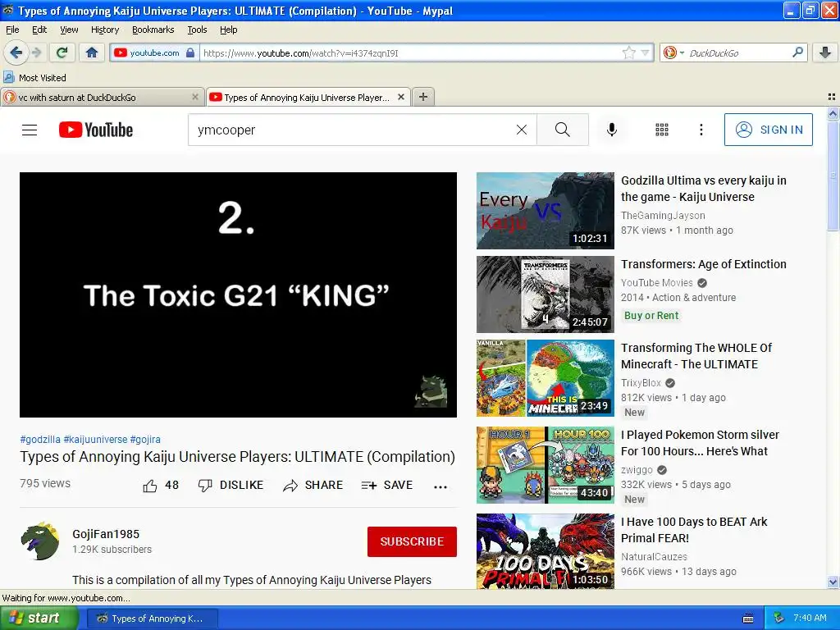Open the Windows start button
Screen dimensions: 840x630
click(39, 619)
